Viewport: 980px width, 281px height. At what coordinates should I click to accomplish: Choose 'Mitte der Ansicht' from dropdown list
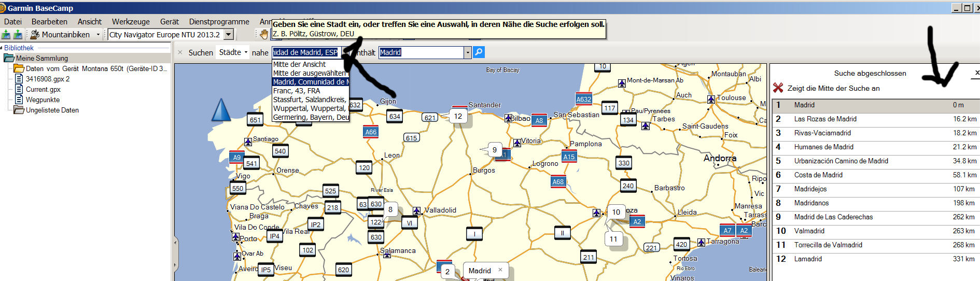point(311,64)
